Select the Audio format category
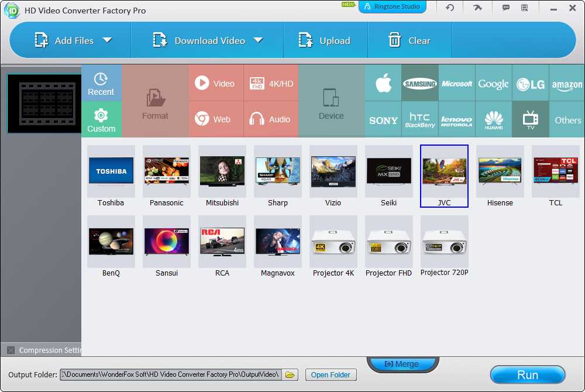585x392 pixels. pyautogui.click(x=271, y=119)
